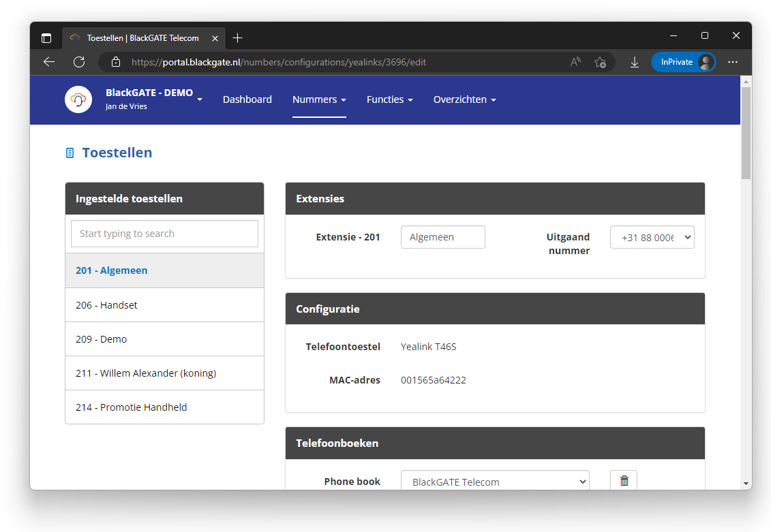Select 211 - Willem Alexander (koning) device
The width and height of the screenshot is (771, 532).
click(164, 373)
